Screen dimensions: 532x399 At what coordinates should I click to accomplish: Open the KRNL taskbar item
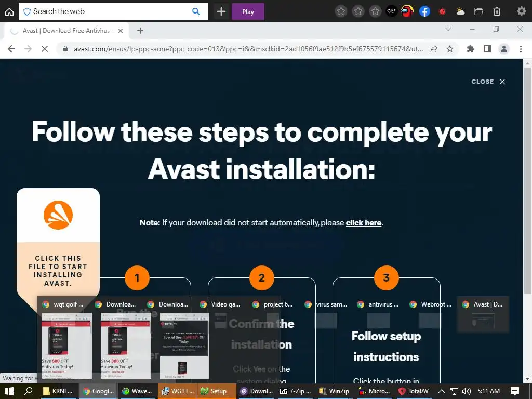pyautogui.click(x=58, y=391)
